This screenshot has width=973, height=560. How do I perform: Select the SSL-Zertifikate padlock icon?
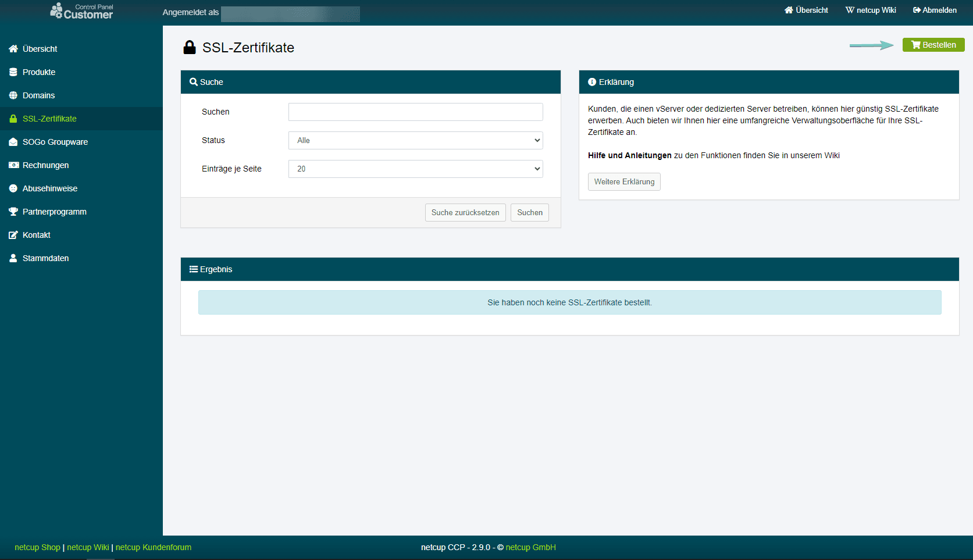[x=13, y=119]
